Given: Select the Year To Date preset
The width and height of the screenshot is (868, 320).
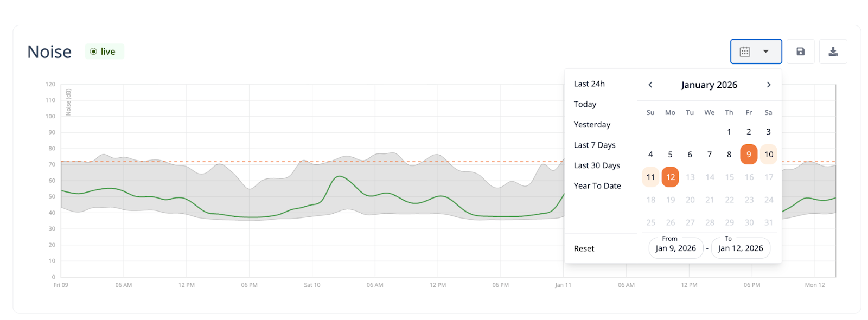Looking at the screenshot, I should pyautogui.click(x=597, y=186).
